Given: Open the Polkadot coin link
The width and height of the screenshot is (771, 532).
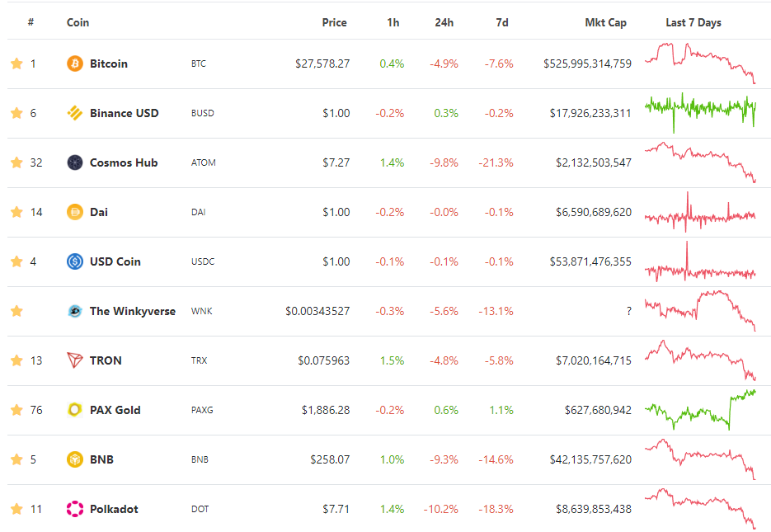Looking at the screenshot, I should 114,509.
